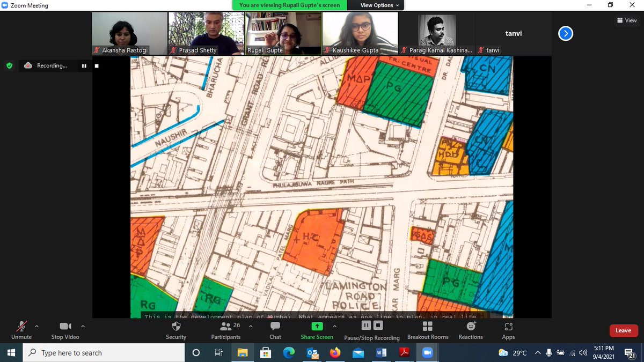Open the volume control in tray
Viewport: 644px width, 362px height.
(583, 353)
